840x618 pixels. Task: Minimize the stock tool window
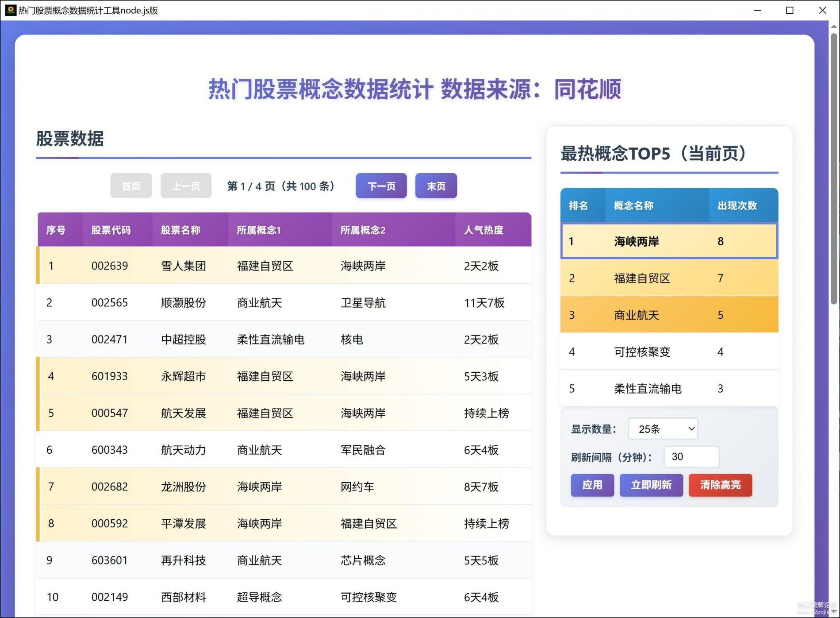pos(757,10)
